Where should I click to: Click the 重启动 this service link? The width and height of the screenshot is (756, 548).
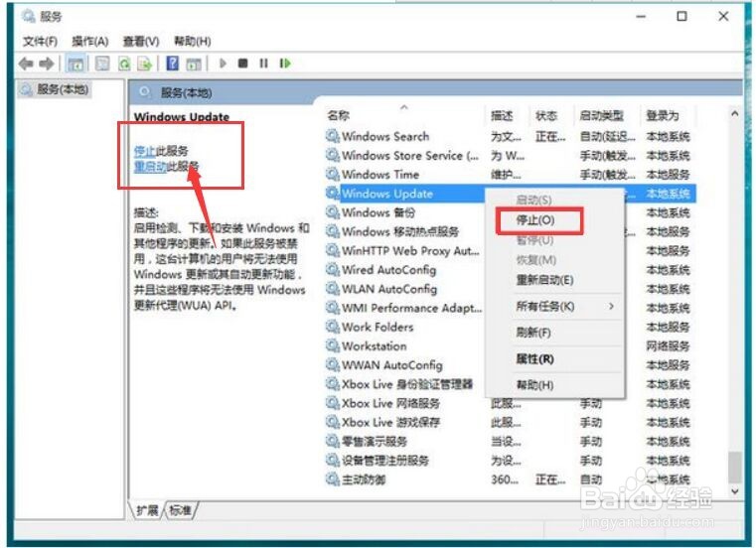(150, 167)
